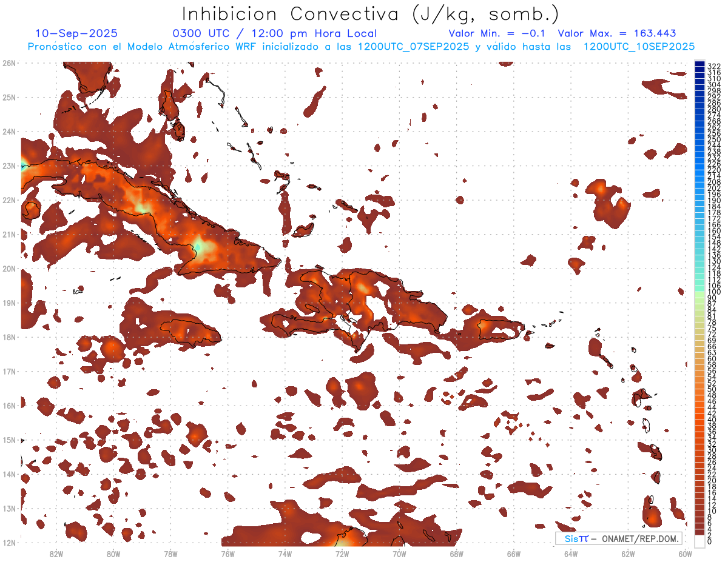The width and height of the screenshot is (728, 562).
Task: Click the latitude label '24N'
Action: pos(9,131)
